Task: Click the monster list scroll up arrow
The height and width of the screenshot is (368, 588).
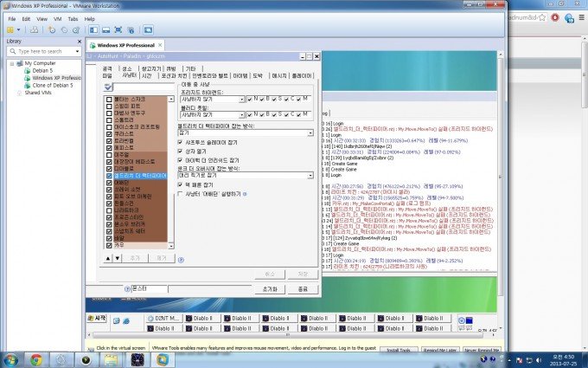Action: click(171, 99)
